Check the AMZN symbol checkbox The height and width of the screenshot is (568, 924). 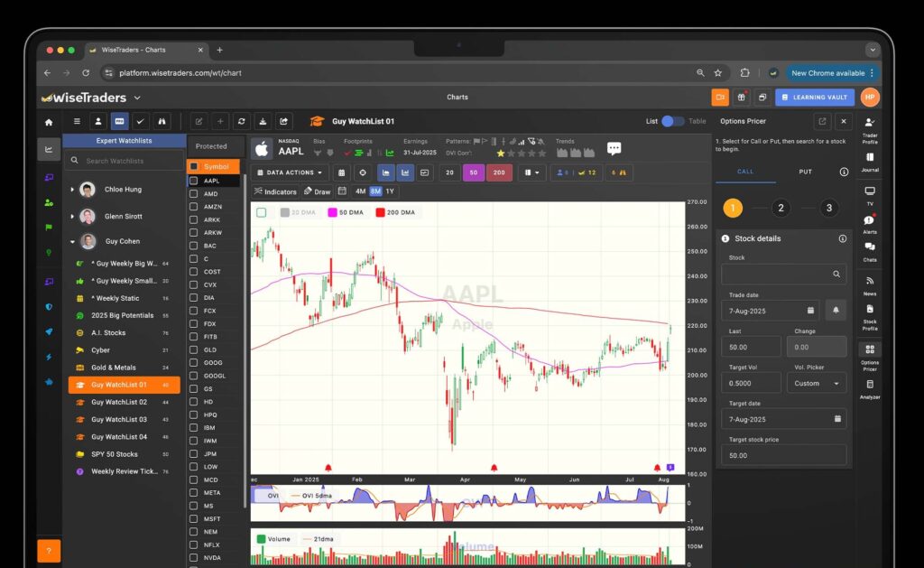[x=193, y=207]
